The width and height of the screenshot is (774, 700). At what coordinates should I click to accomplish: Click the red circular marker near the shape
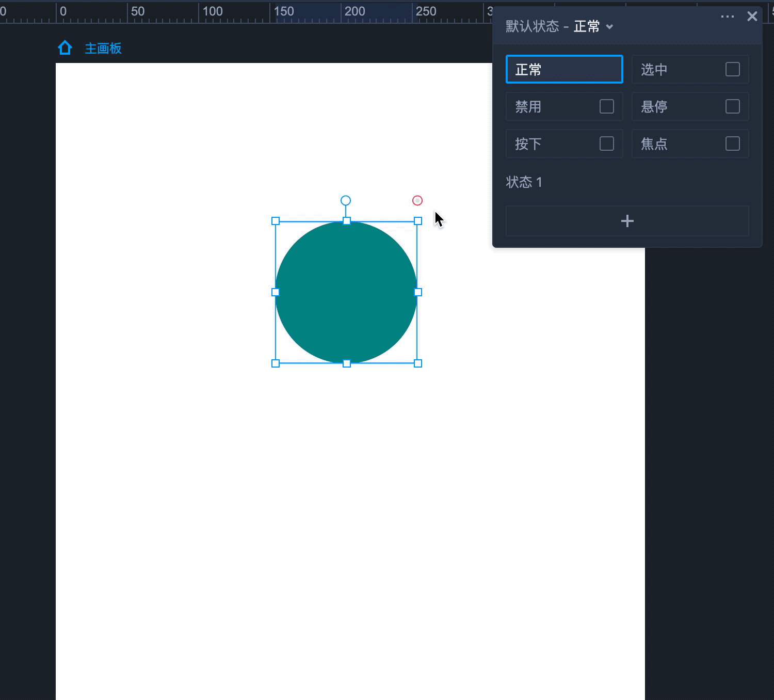417,200
